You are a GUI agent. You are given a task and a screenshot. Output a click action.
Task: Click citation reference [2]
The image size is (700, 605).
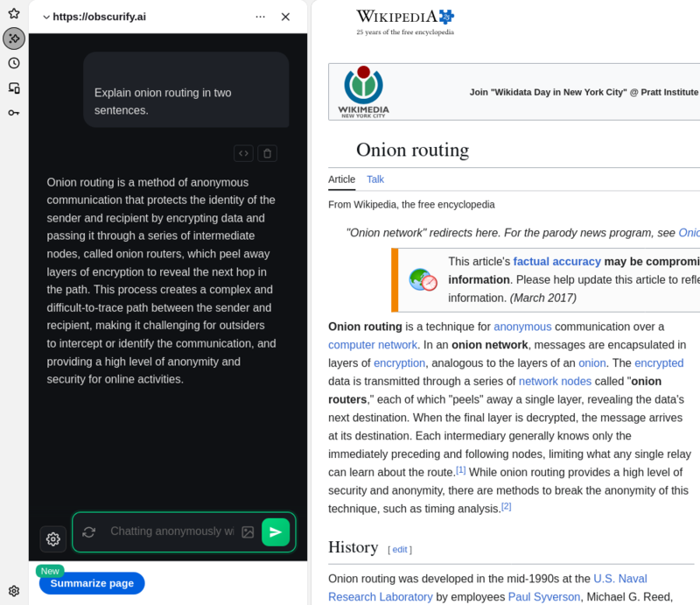(506, 507)
